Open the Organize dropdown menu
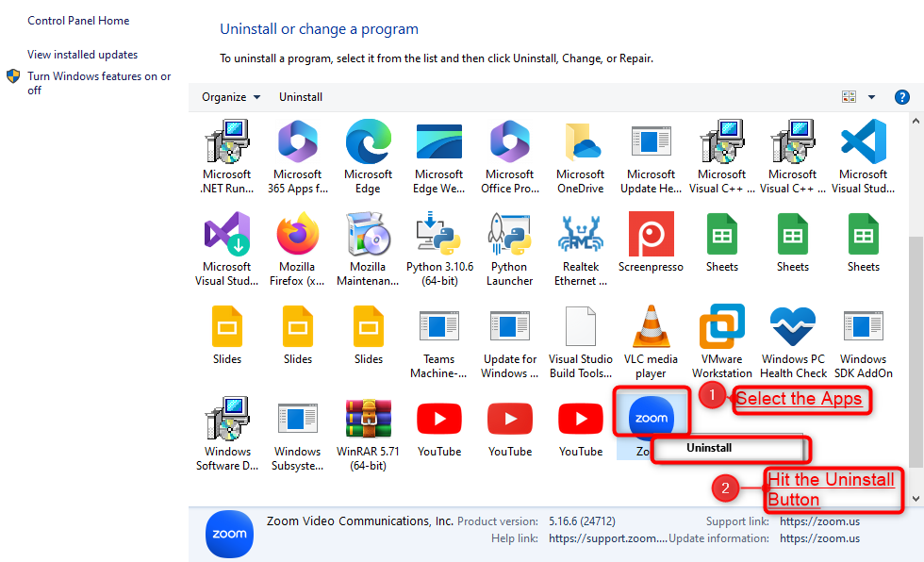Screen dimensions: 924x562 tap(231, 97)
